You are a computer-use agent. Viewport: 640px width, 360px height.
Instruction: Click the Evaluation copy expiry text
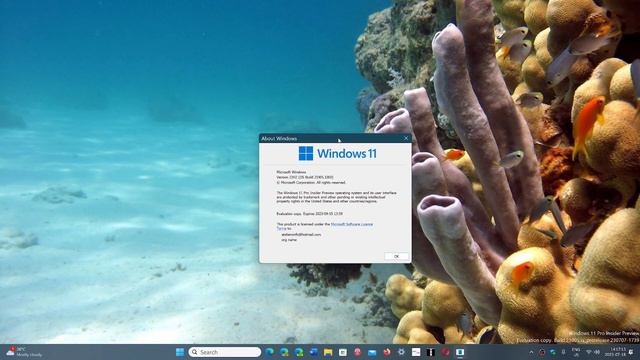pos(310,213)
